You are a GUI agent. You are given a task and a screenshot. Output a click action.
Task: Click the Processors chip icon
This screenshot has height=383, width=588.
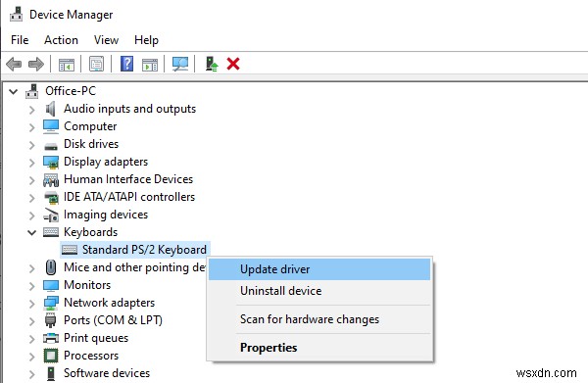[x=51, y=356]
